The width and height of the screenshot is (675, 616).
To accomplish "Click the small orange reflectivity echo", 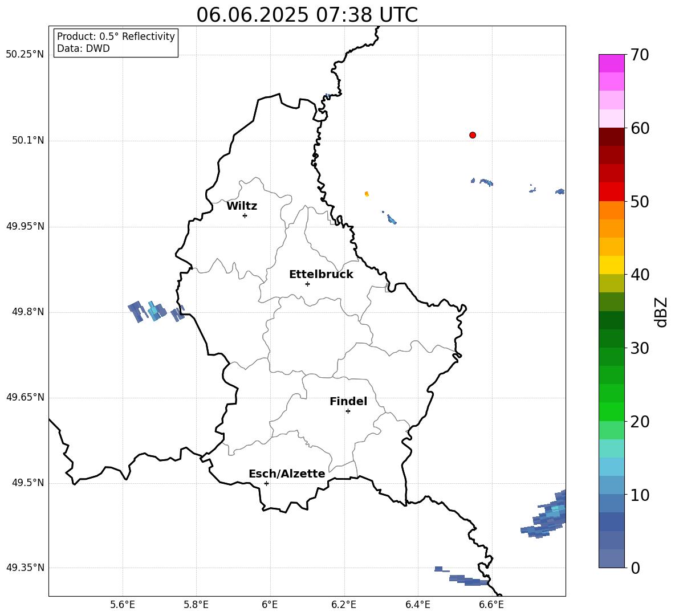I will [x=367, y=194].
